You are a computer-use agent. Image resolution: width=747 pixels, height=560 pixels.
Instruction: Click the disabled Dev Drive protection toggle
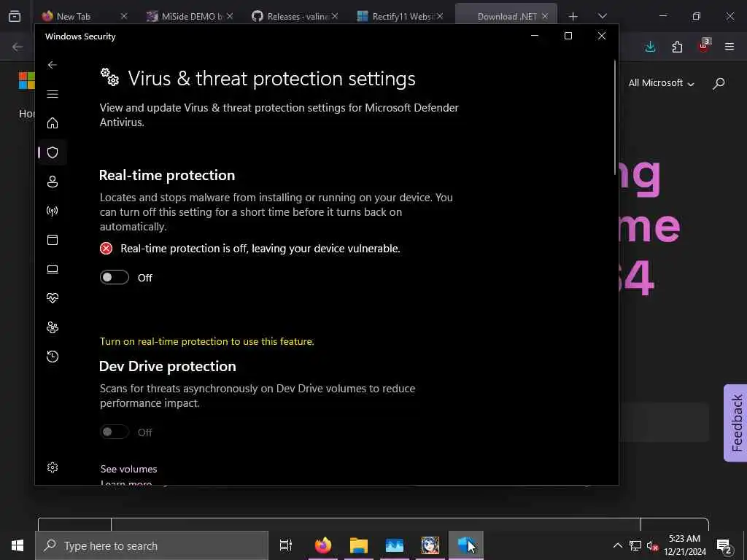pos(115,432)
